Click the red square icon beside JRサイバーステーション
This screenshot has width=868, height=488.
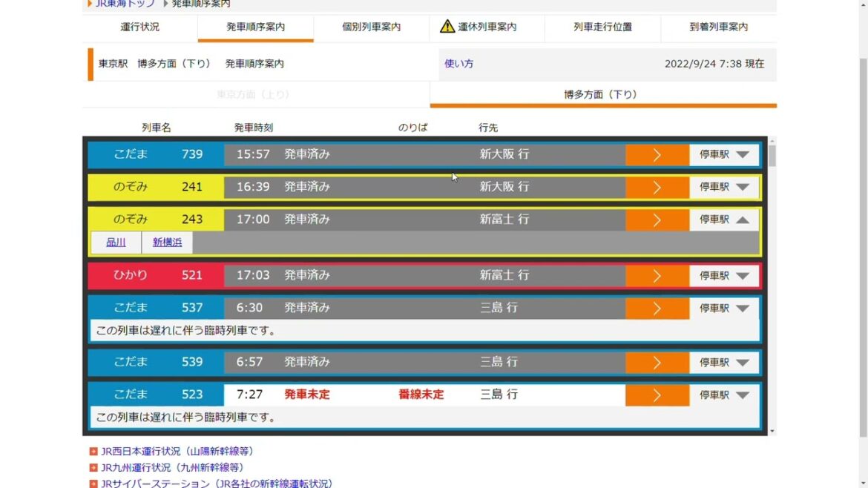[x=93, y=483]
